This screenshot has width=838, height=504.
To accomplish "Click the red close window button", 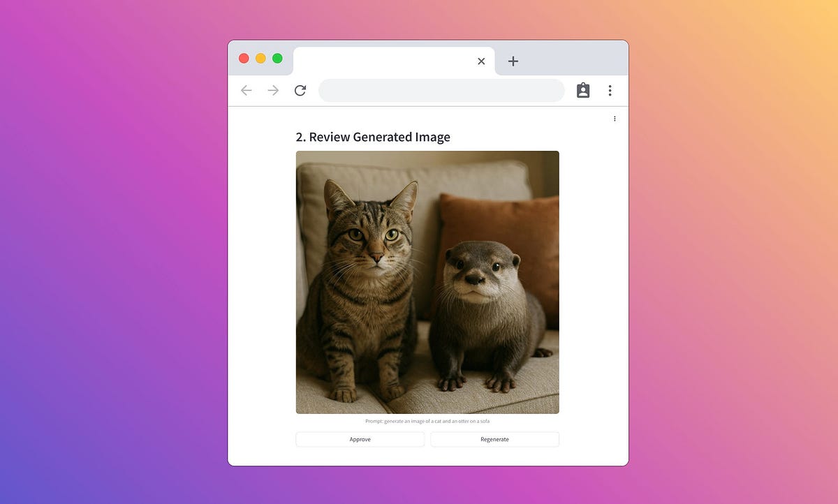I will (244, 58).
